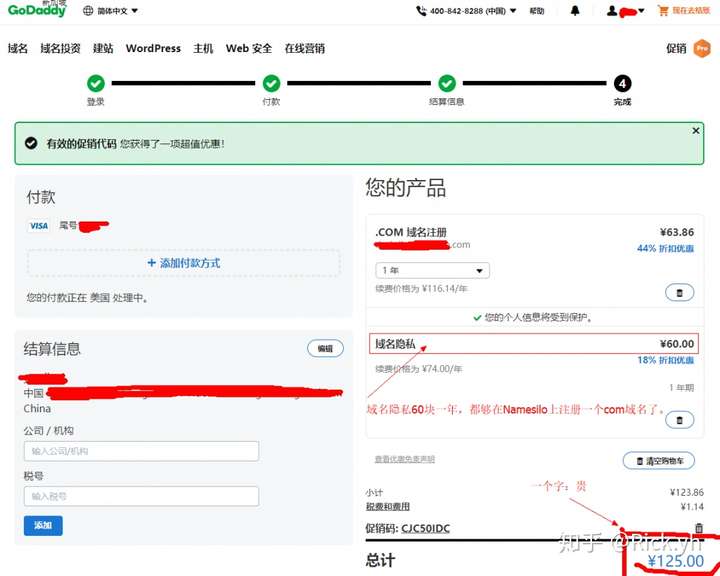Open the 主机 menu
This screenshot has width=720, height=576.
(203, 48)
